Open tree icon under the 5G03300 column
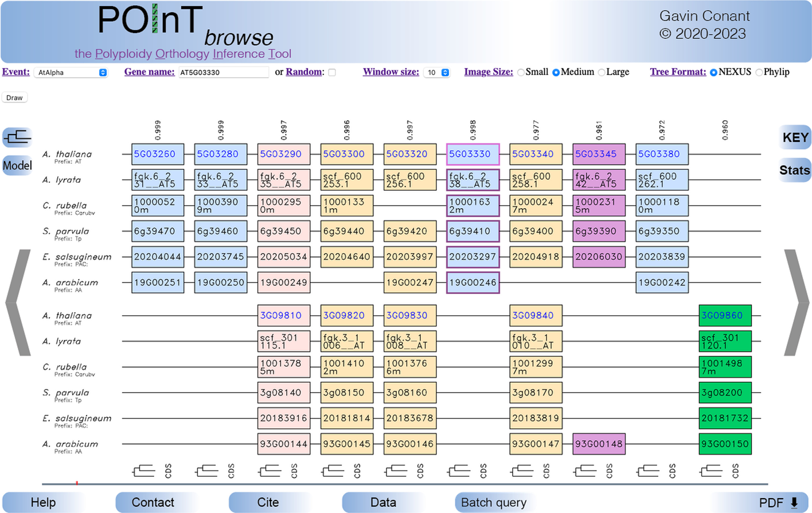Screen dimensions: 812x513 click(x=333, y=471)
